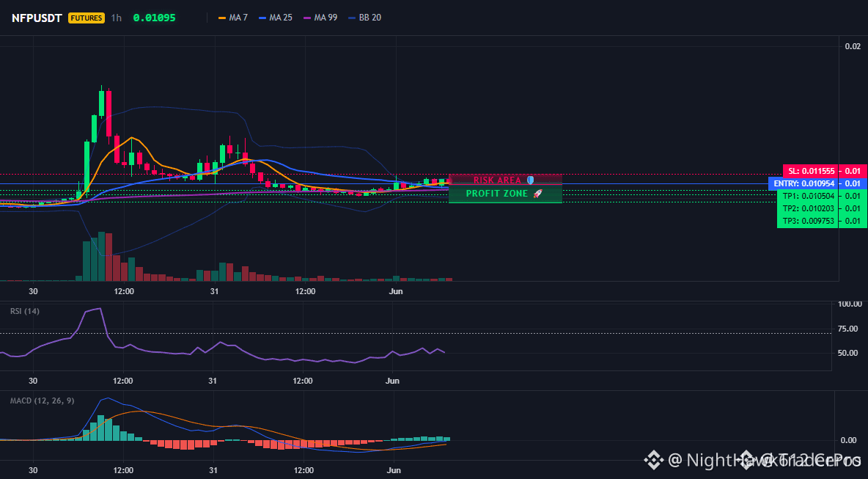Select the ENTRY: 0.010954 price label
868x479 pixels.
point(803,183)
